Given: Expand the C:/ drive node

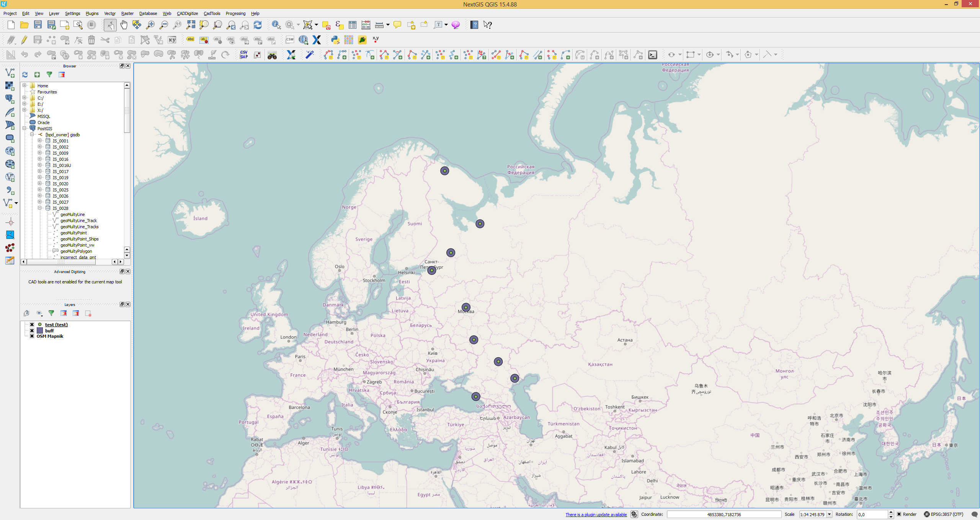Looking at the screenshot, I should point(24,98).
